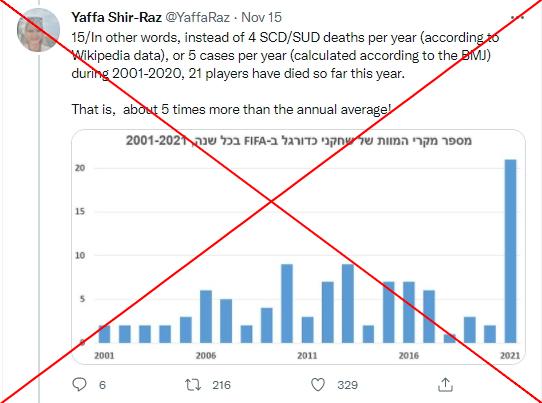542x403 pixels.
Task: Click the 20 y-axis gridline label
Action: click(80, 168)
